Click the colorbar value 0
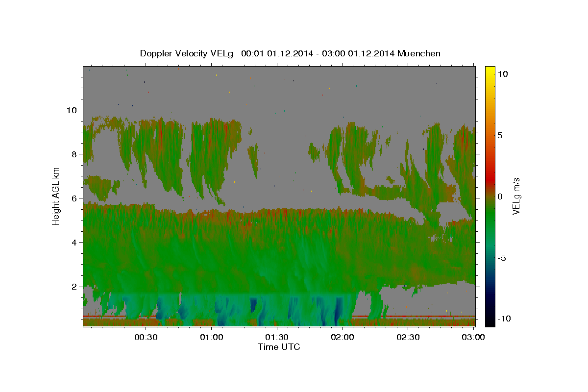The image size is (588, 392). (x=501, y=196)
